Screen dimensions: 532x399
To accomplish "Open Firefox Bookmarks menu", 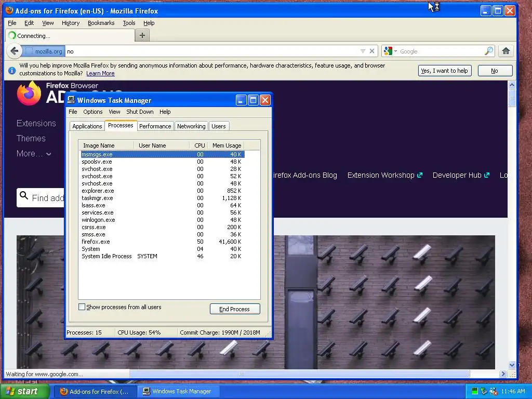I will click(101, 23).
